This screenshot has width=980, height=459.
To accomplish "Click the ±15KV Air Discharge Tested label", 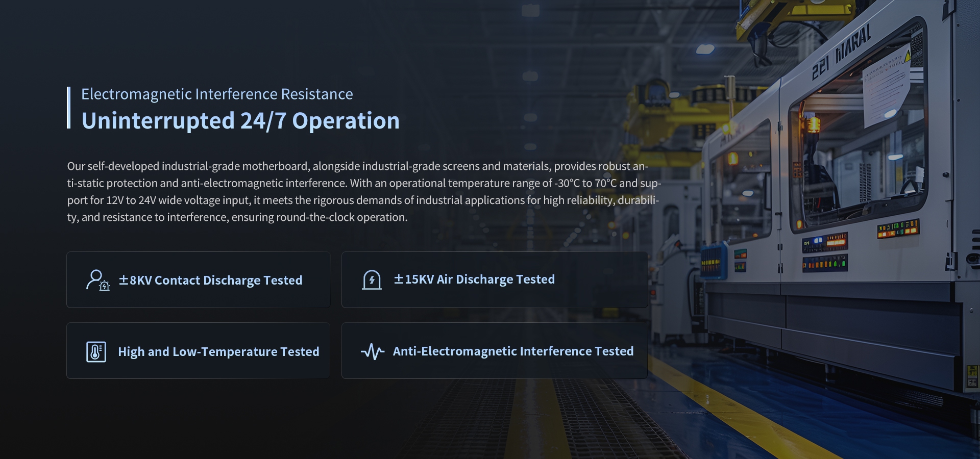I will [x=474, y=279].
